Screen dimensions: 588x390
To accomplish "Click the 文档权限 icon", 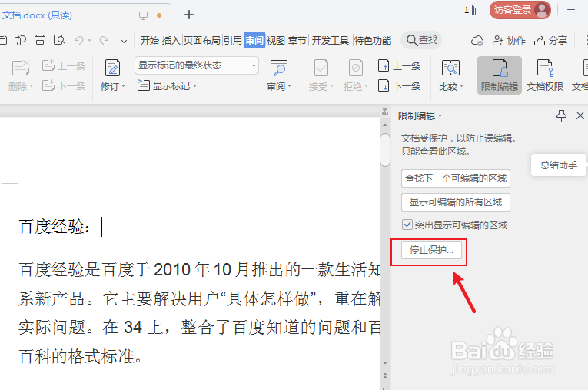I will click(x=544, y=68).
